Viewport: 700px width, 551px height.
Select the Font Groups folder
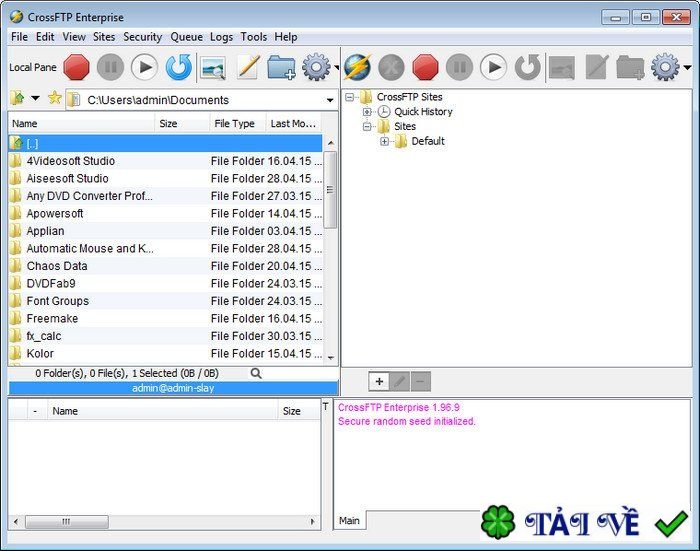pos(165,301)
